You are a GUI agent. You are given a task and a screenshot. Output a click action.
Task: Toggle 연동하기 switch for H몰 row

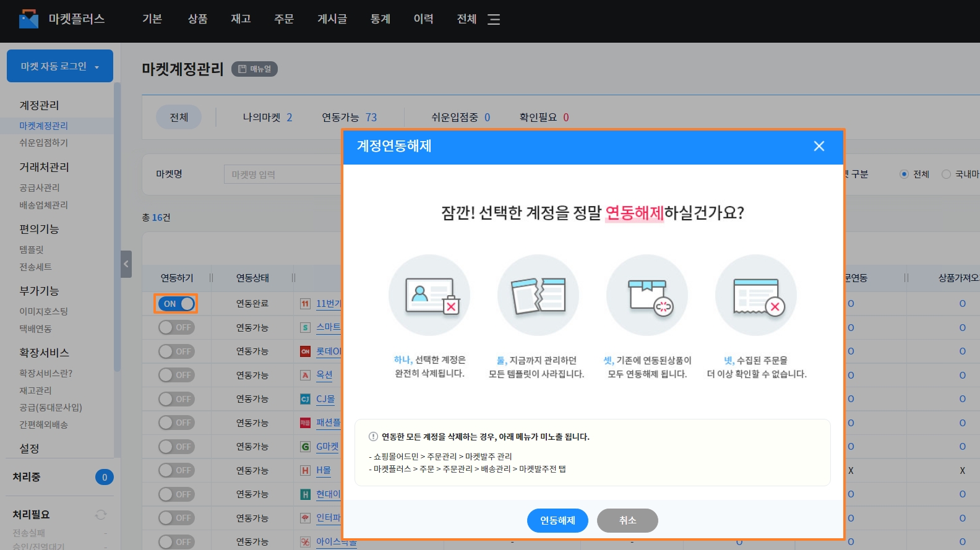pos(176,470)
